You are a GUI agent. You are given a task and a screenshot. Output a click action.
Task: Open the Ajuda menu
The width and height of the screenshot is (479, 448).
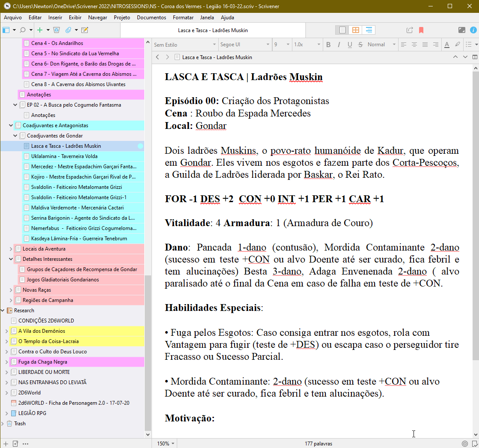(227, 18)
